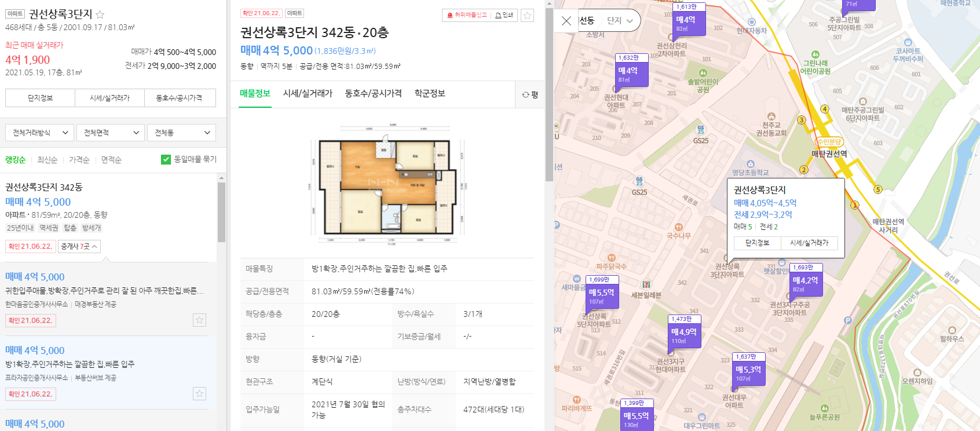Click the 천주교 권선동교회 map icon
The width and height of the screenshot is (980, 431).
coord(771,116)
